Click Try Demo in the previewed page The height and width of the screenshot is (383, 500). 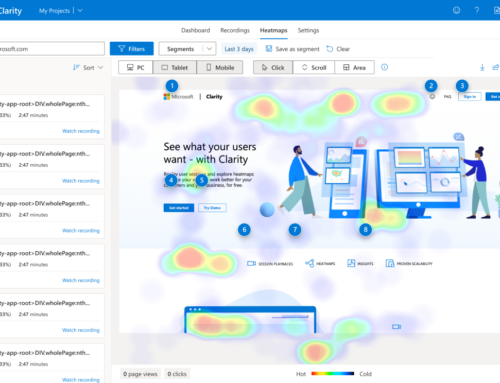pyautogui.click(x=212, y=208)
